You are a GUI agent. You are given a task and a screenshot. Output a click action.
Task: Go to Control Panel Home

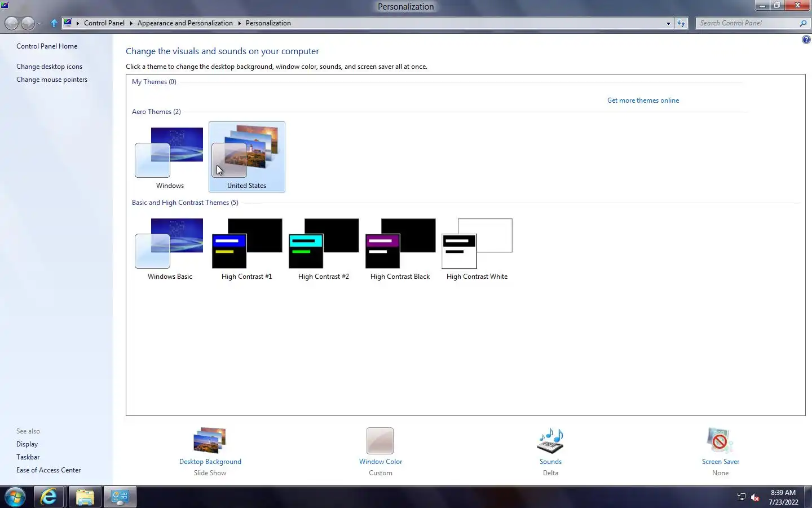(x=47, y=46)
